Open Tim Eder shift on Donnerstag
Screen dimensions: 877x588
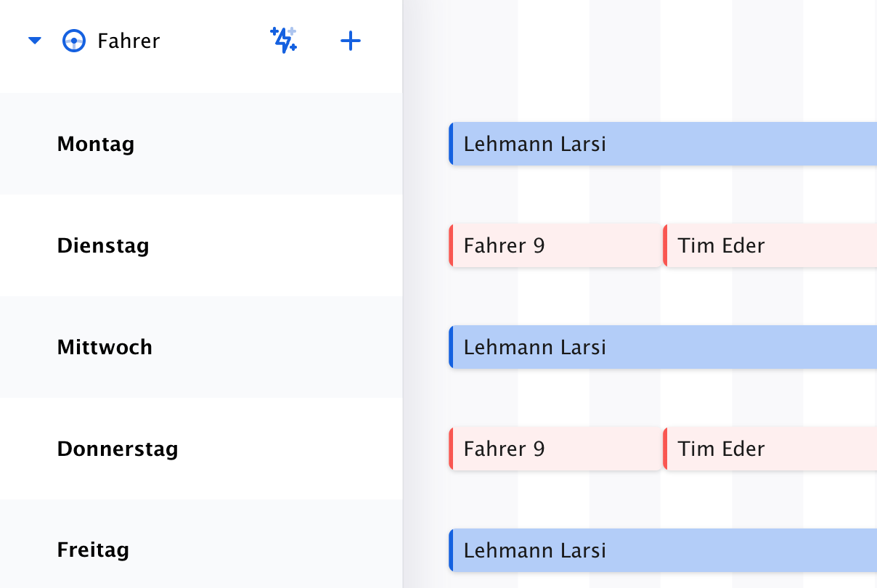(x=770, y=449)
